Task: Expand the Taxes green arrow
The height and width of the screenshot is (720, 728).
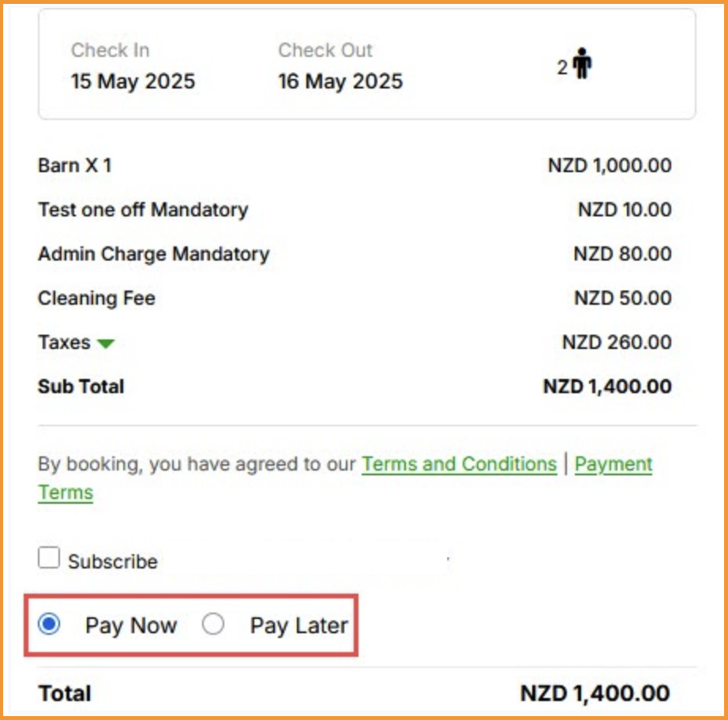Action: point(106,343)
